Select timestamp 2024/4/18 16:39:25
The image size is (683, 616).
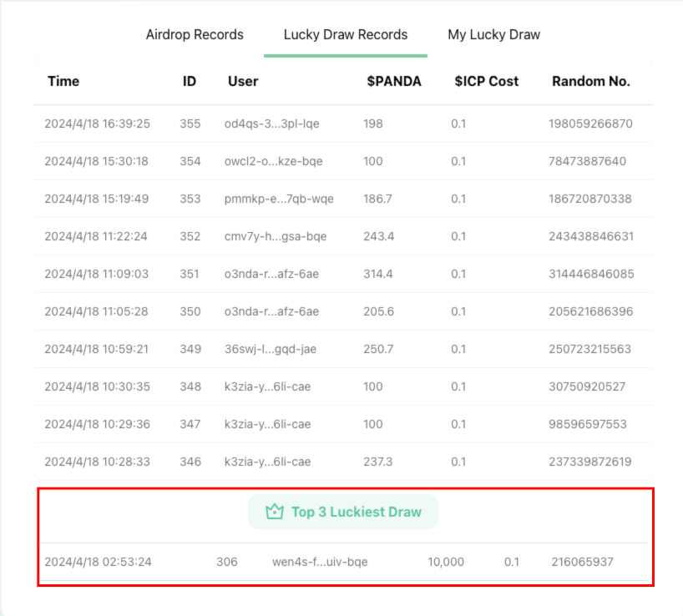pos(97,124)
